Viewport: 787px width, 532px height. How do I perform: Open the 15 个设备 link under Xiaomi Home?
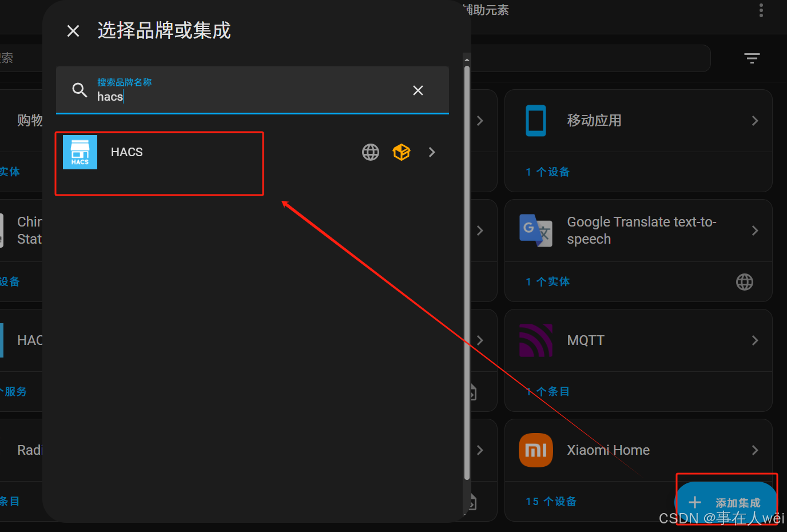(551, 501)
